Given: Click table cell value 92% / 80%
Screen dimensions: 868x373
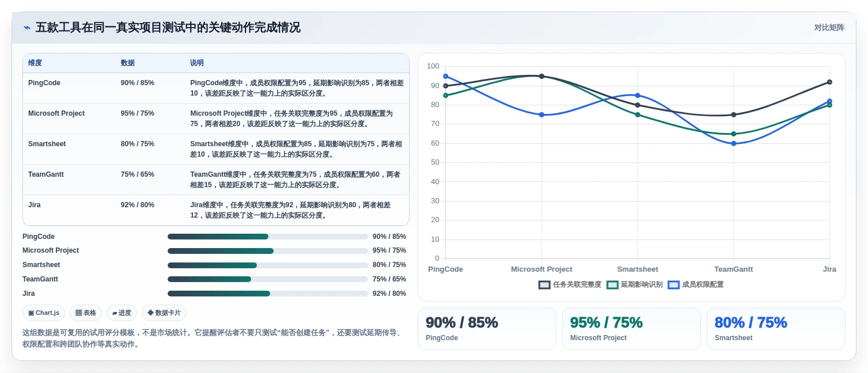Looking at the screenshot, I should [138, 205].
